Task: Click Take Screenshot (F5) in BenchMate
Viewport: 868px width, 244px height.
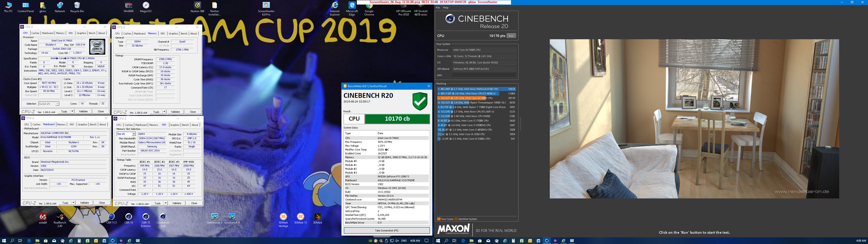Action: 387,230
